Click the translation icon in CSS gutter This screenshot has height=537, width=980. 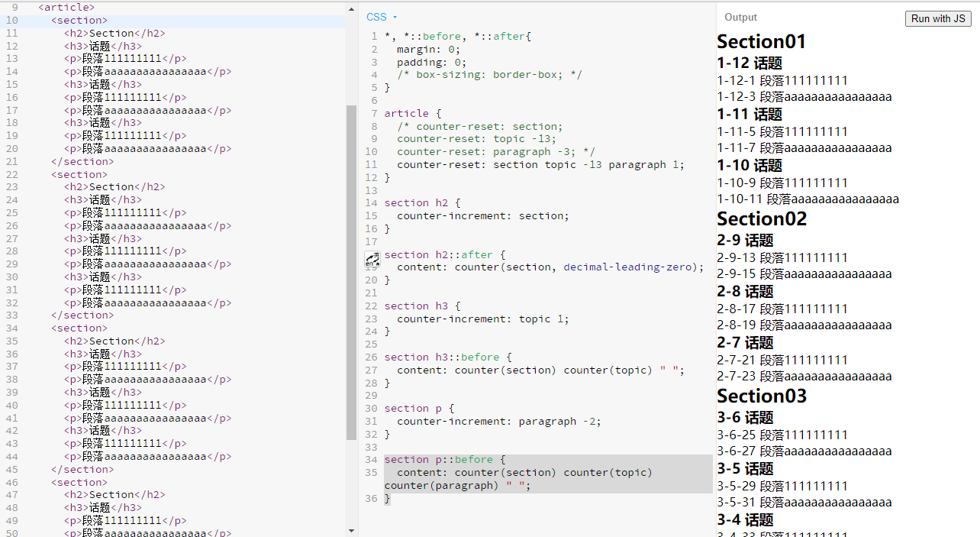pos(372,259)
